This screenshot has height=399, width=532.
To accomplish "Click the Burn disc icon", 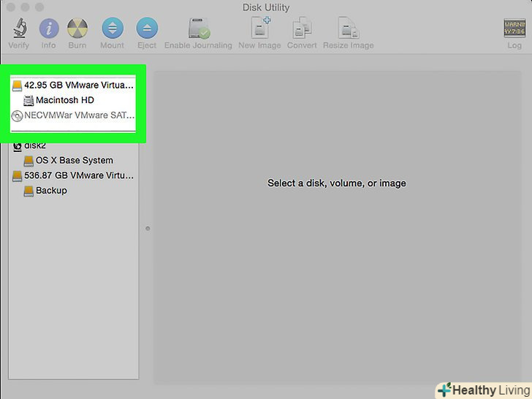I will click(x=77, y=28).
